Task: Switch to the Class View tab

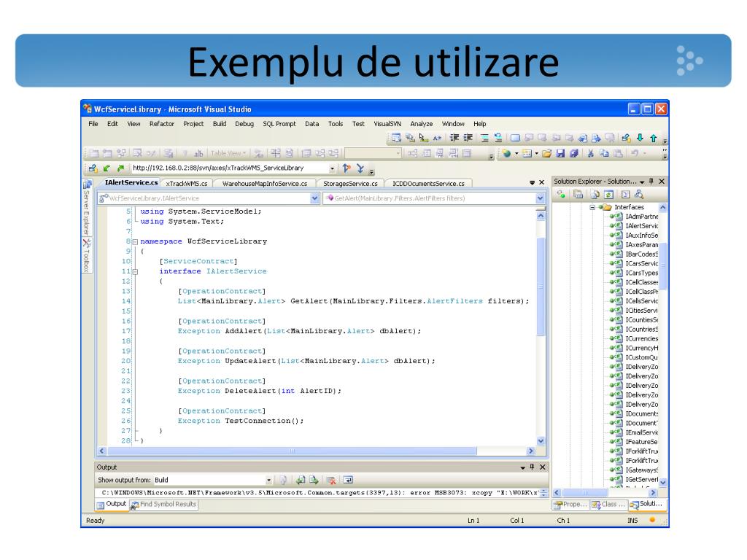Action: pos(608,505)
